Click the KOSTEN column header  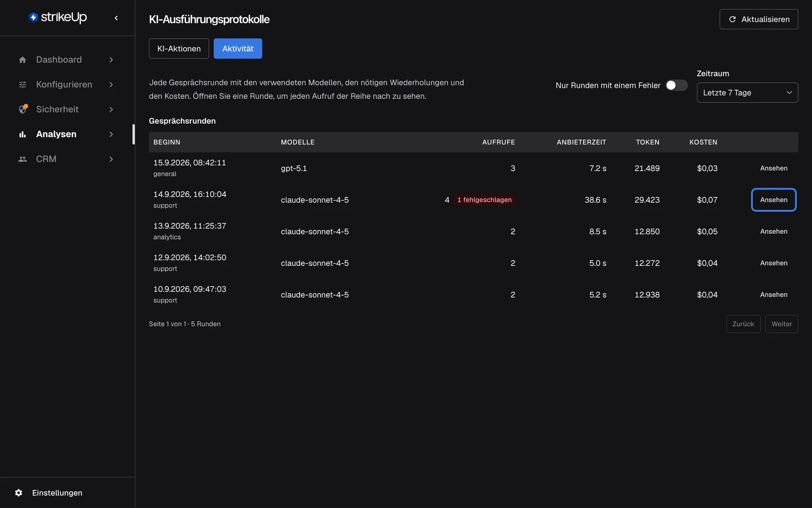point(703,142)
